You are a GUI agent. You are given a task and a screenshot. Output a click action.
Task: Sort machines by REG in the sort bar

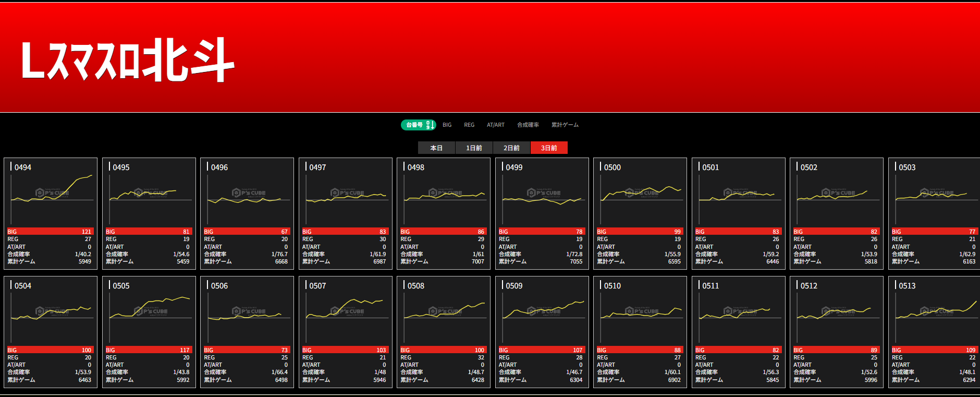pos(469,125)
